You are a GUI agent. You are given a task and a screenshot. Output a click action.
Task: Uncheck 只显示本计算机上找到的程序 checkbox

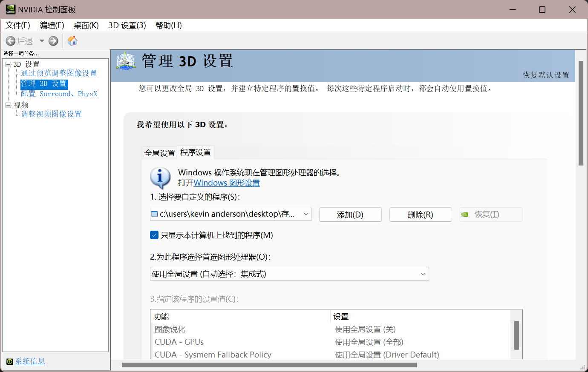pos(154,235)
